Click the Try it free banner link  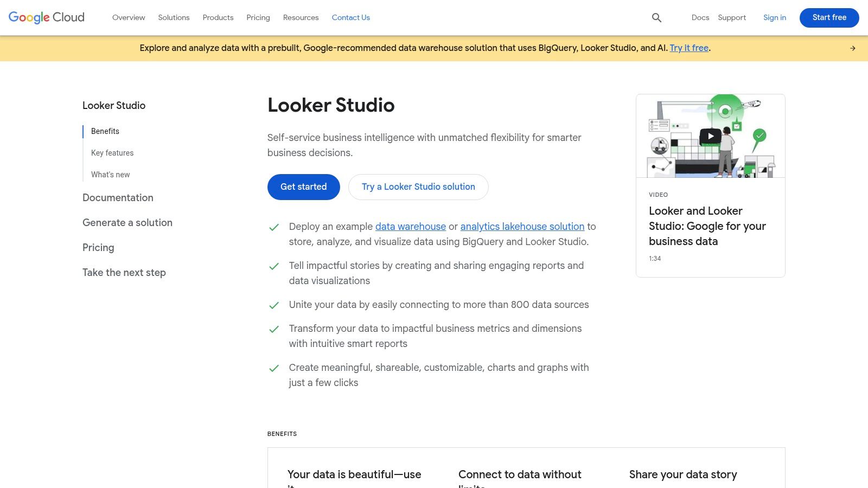point(688,48)
